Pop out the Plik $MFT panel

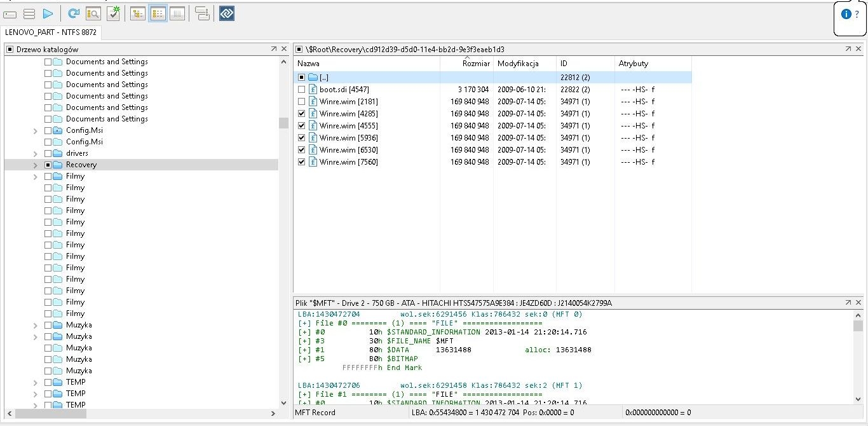pos(848,303)
